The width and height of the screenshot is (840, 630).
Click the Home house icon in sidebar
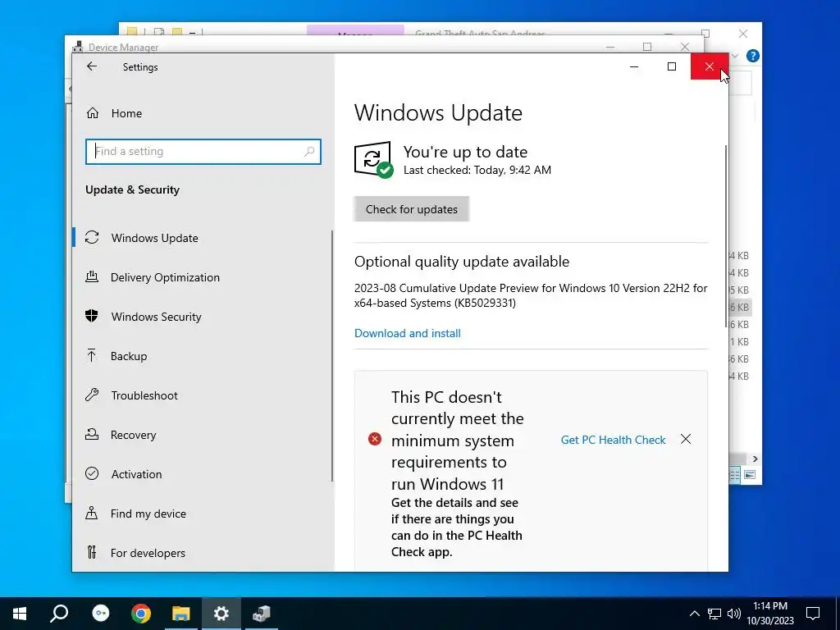(x=93, y=113)
